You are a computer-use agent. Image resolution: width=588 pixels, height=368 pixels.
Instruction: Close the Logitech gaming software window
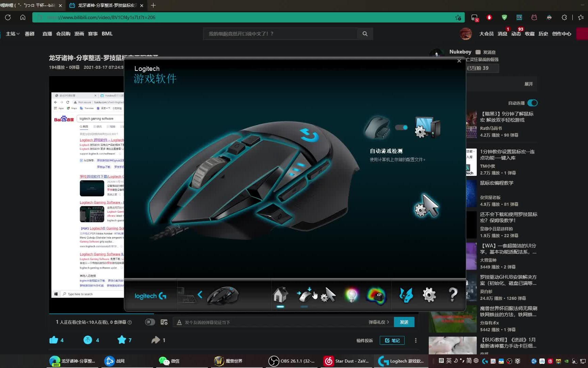click(x=459, y=61)
